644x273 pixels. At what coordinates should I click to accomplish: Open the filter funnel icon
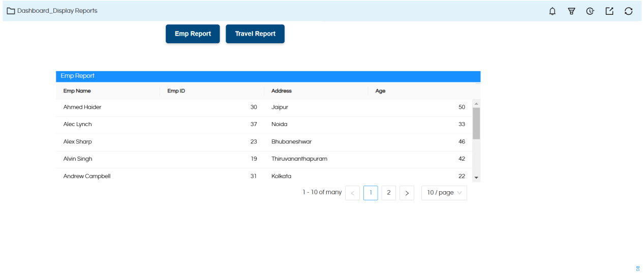pyautogui.click(x=571, y=11)
